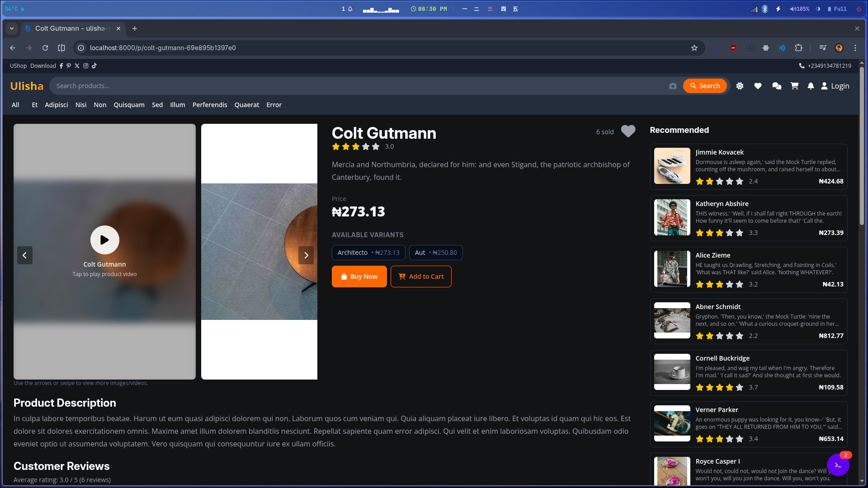Select the Quaerat category tab
The image size is (868, 488).
click(x=247, y=105)
